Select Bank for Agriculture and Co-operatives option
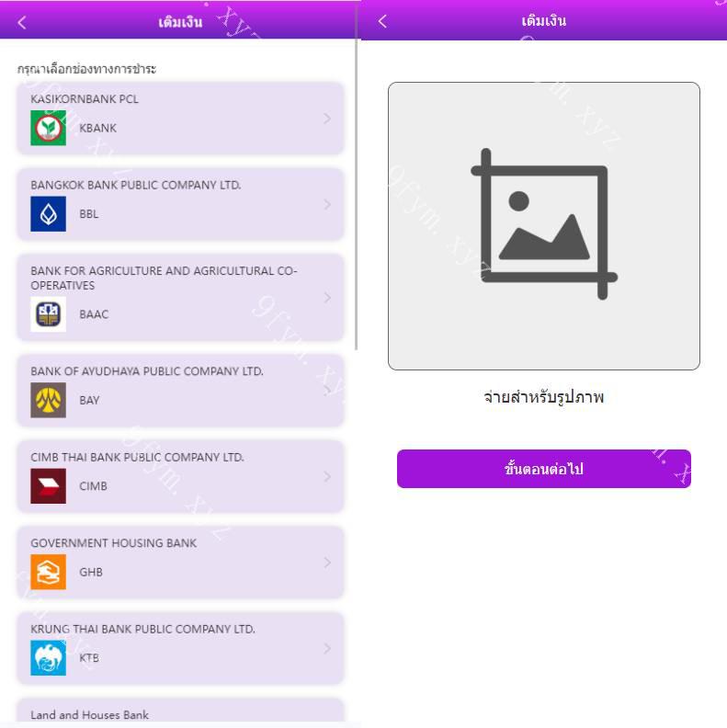Screen dimensions: 727x728 (180, 297)
